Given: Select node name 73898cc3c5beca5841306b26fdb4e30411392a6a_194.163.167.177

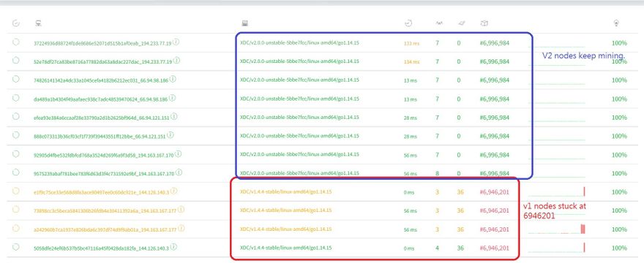Looking at the screenshot, I should 105,211.
